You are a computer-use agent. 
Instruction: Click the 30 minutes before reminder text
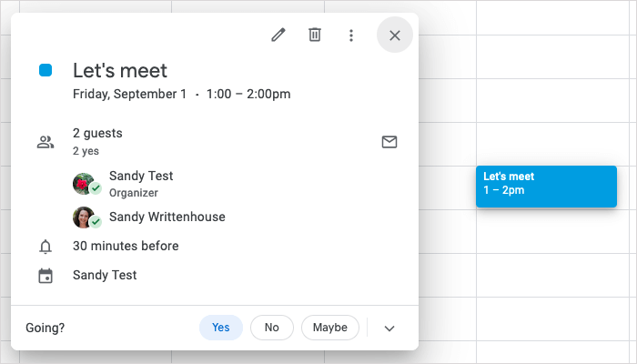pos(126,246)
